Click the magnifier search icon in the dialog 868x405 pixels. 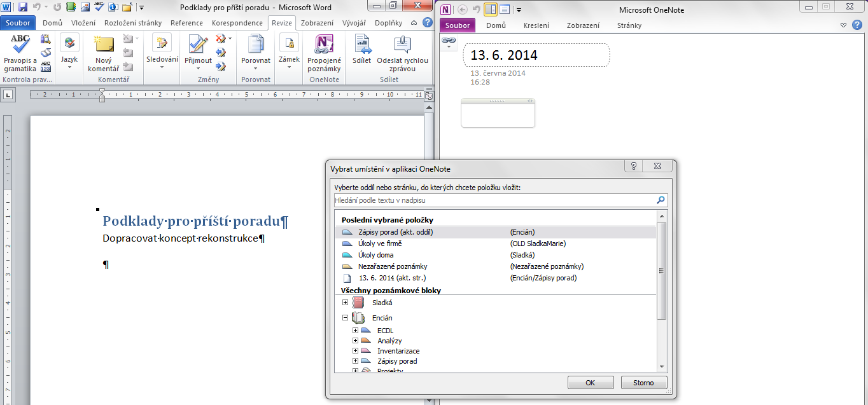[661, 200]
